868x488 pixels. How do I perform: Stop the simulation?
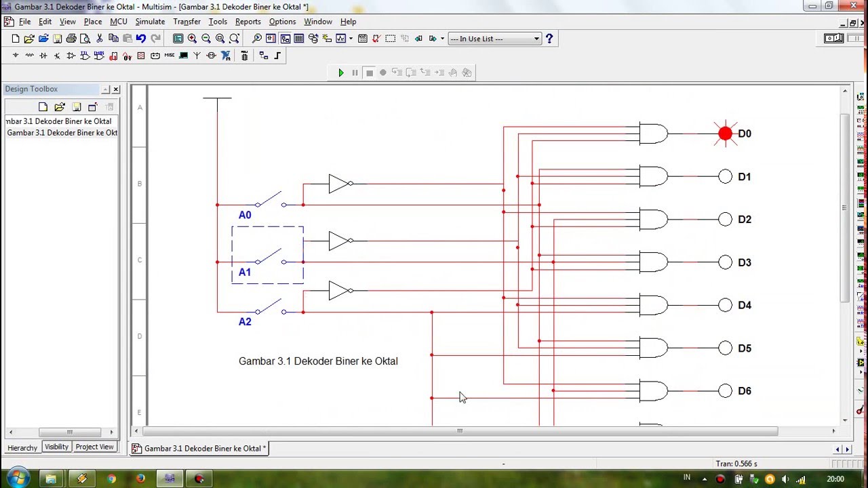pos(370,73)
